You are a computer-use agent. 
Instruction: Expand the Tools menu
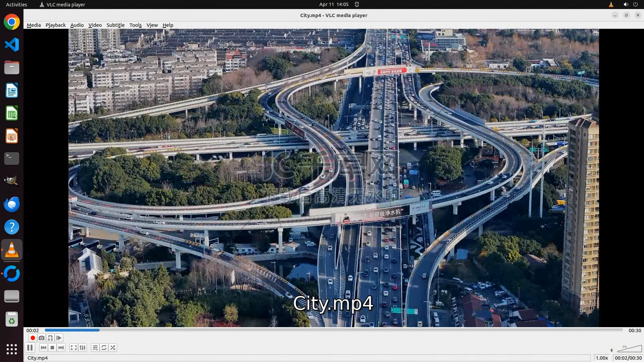click(x=136, y=25)
